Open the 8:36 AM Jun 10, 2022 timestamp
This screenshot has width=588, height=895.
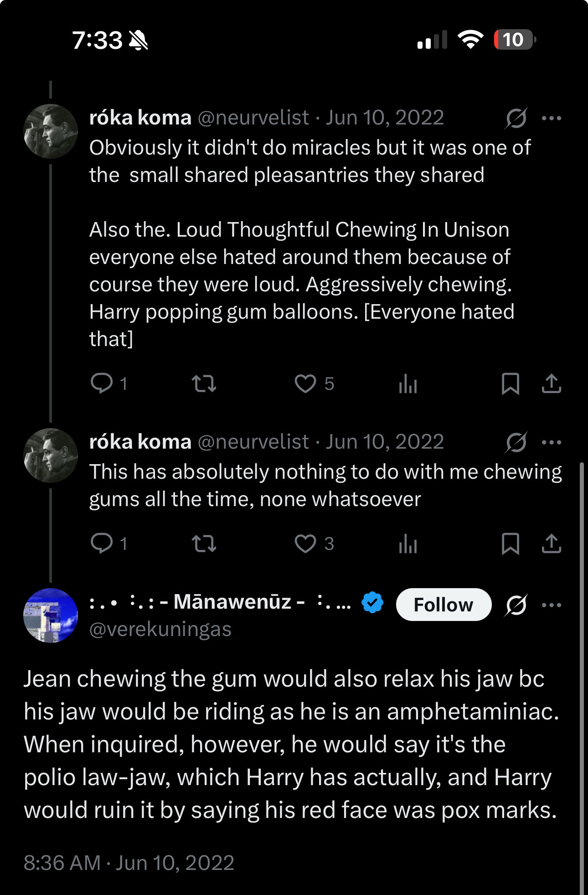tap(129, 863)
